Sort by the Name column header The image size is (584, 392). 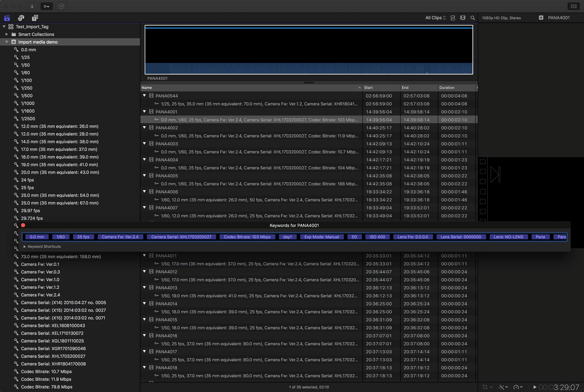pyautogui.click(x=251, y=88)
